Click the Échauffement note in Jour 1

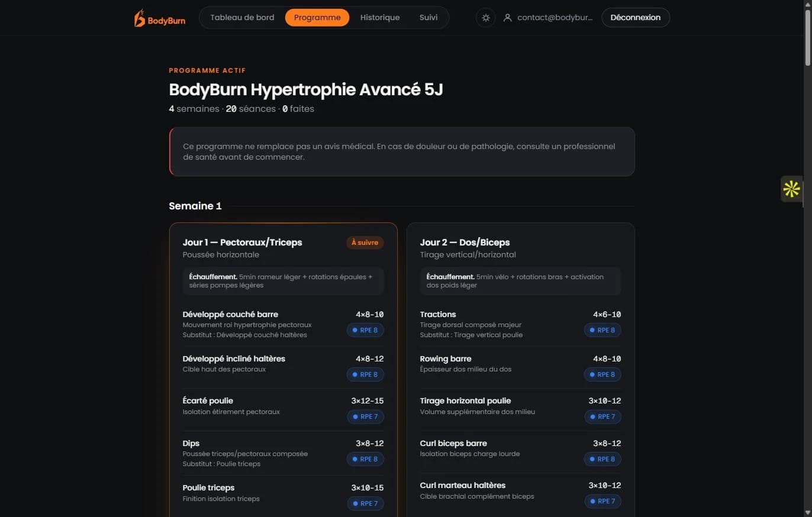pyautogui.click(x=283, y=281)
